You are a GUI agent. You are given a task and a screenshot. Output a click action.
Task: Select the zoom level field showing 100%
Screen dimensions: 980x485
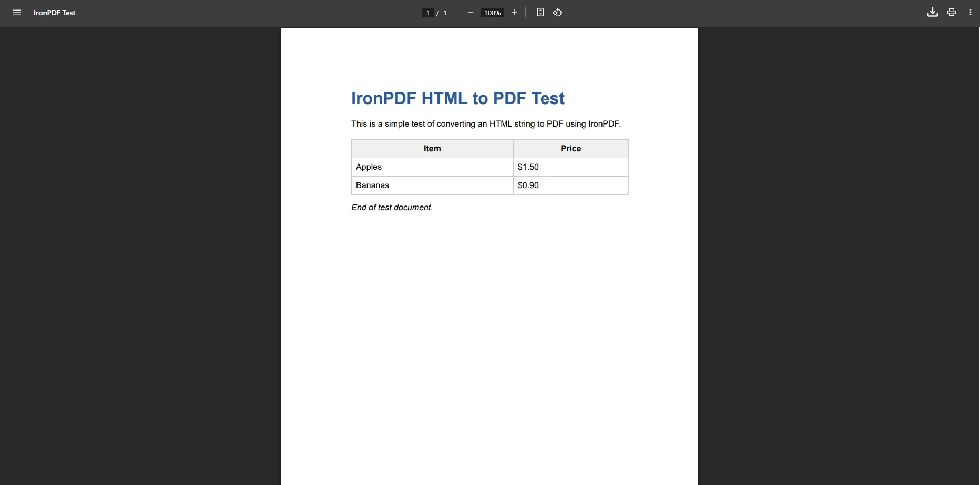[492, 12]
